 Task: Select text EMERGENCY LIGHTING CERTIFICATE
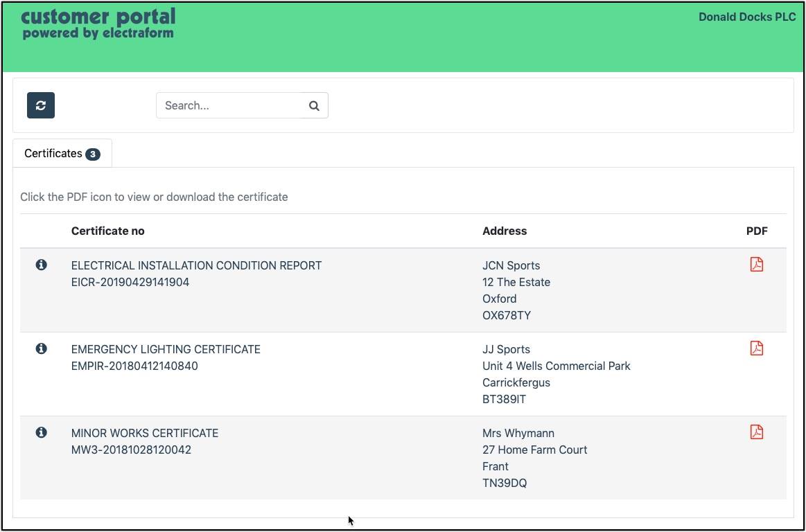(x=166, y=350)
